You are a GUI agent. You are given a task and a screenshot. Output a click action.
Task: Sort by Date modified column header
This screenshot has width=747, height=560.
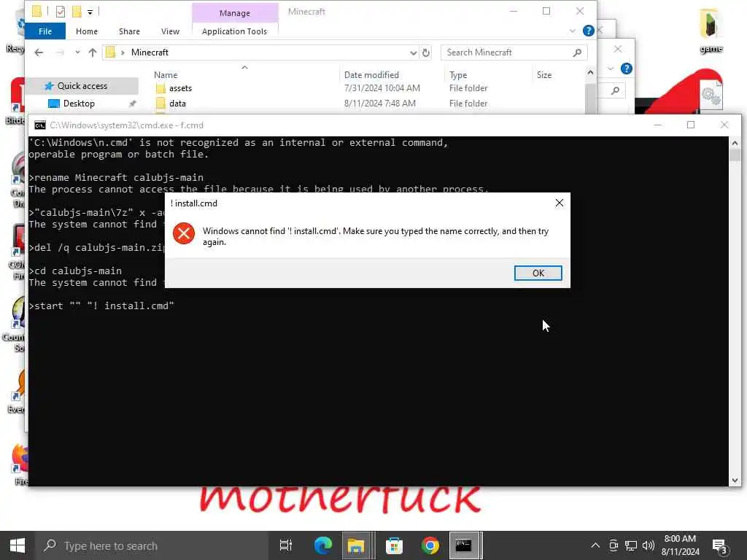pos(371,75)
